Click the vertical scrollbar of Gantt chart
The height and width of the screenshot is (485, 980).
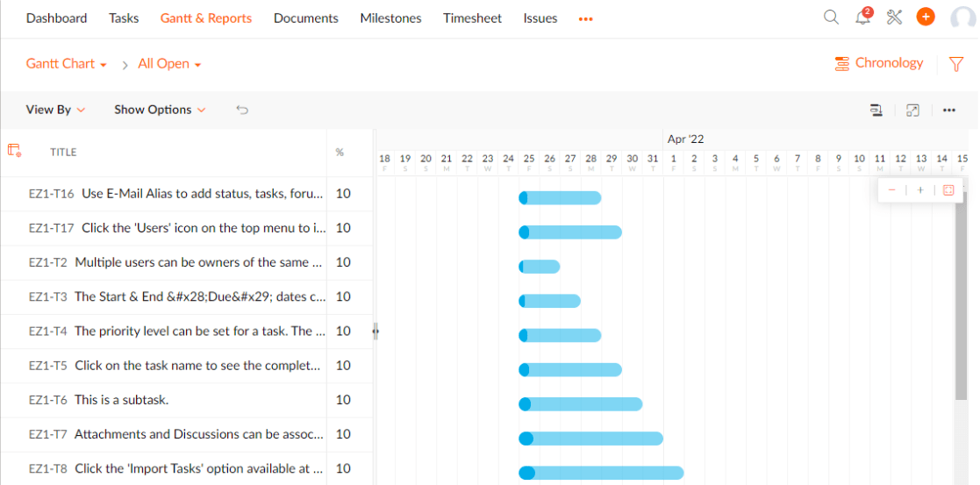[x=962, y=294]
